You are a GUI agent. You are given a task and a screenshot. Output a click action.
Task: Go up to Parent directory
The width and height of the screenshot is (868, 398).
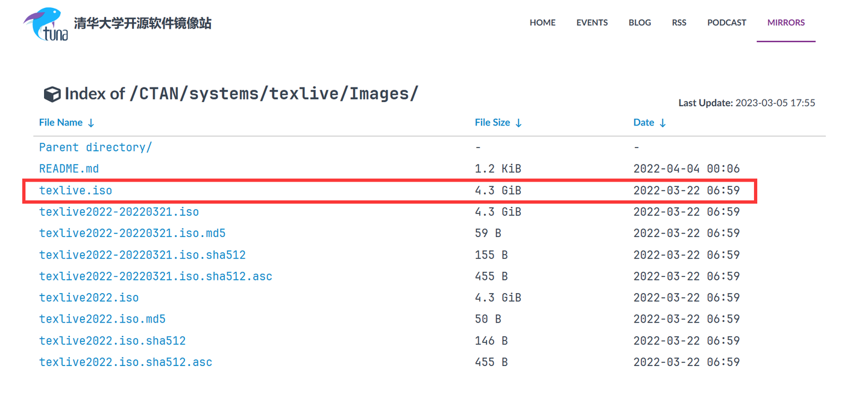point(95,147)
